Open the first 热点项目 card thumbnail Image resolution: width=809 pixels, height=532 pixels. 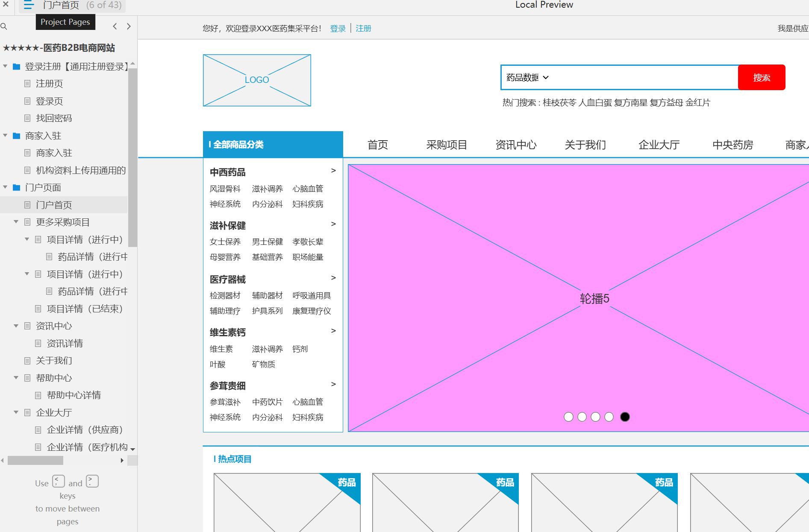click(287, 503)
